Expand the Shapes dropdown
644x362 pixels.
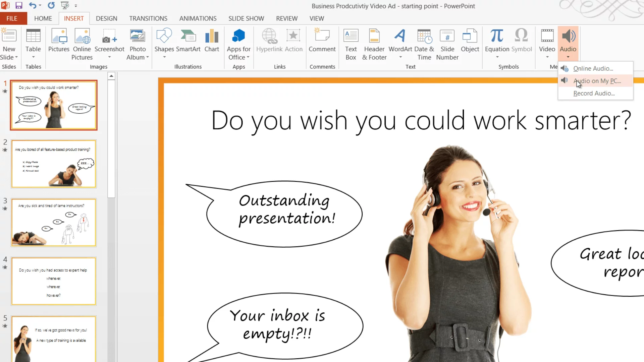tap(164, 57)
